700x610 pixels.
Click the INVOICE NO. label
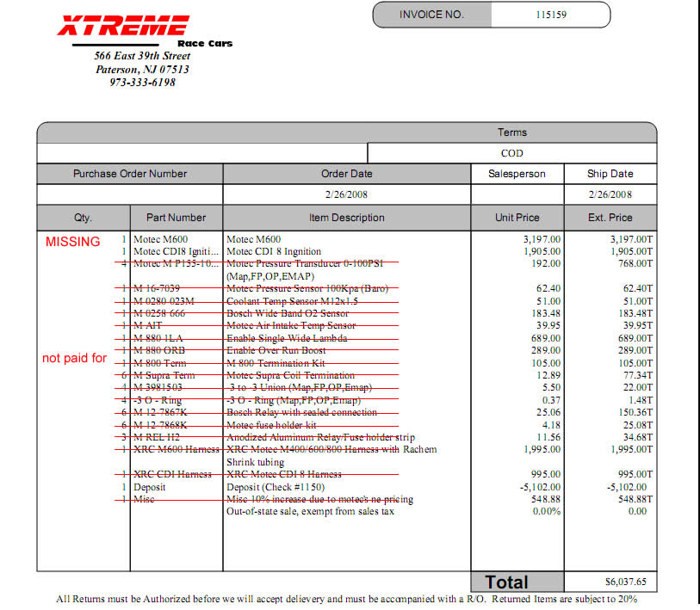pos(431,15)
